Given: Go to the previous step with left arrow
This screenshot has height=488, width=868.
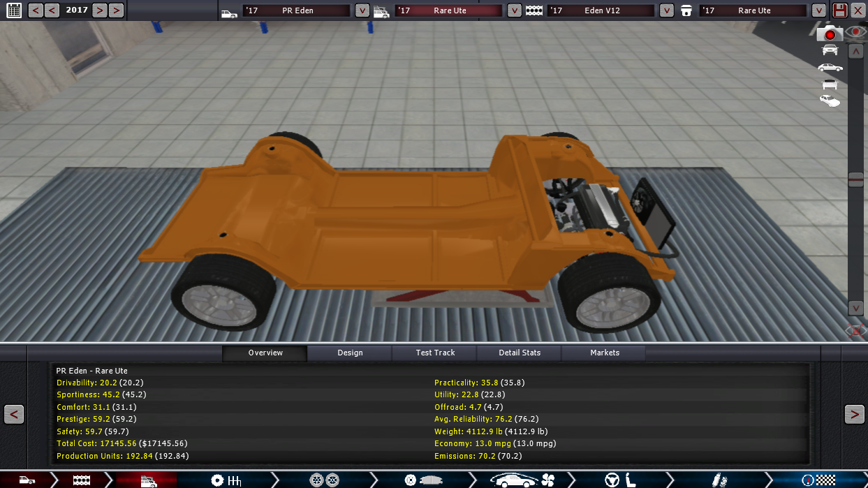Looking at the screenshot, I should coord(14,414).
